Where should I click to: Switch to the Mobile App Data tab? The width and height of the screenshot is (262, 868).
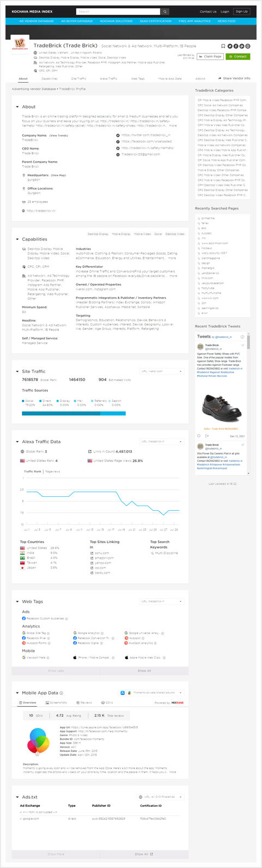170,79
